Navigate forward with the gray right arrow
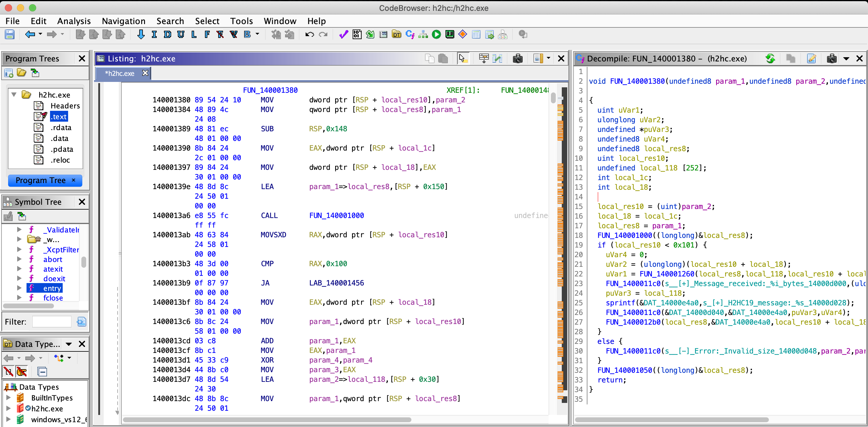Image resolution: width=868 pixels, height=427 pixels. coord(52,34)
